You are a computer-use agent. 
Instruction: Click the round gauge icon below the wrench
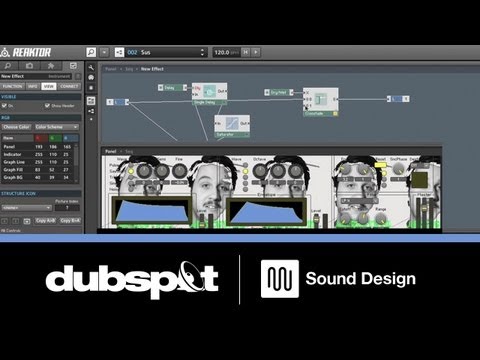coord(91,78)
